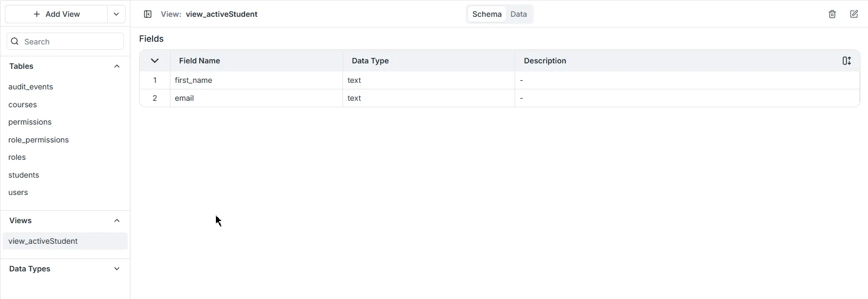Select the Schema tab
Image resolution: width=868 pixels, height=299 pixels.
pos(486,14)
